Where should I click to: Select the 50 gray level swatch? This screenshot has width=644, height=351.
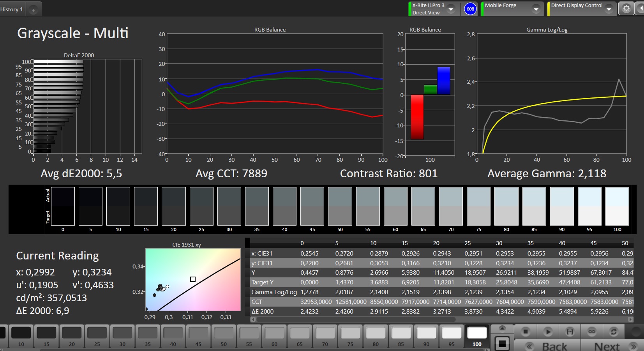pos(224,336)
